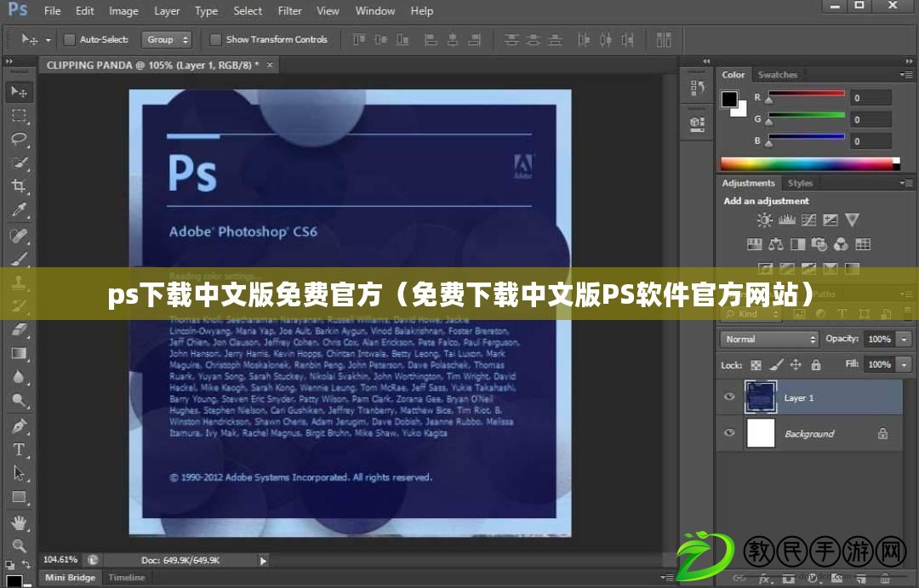Open the Timeline tab

pos(127,578)
